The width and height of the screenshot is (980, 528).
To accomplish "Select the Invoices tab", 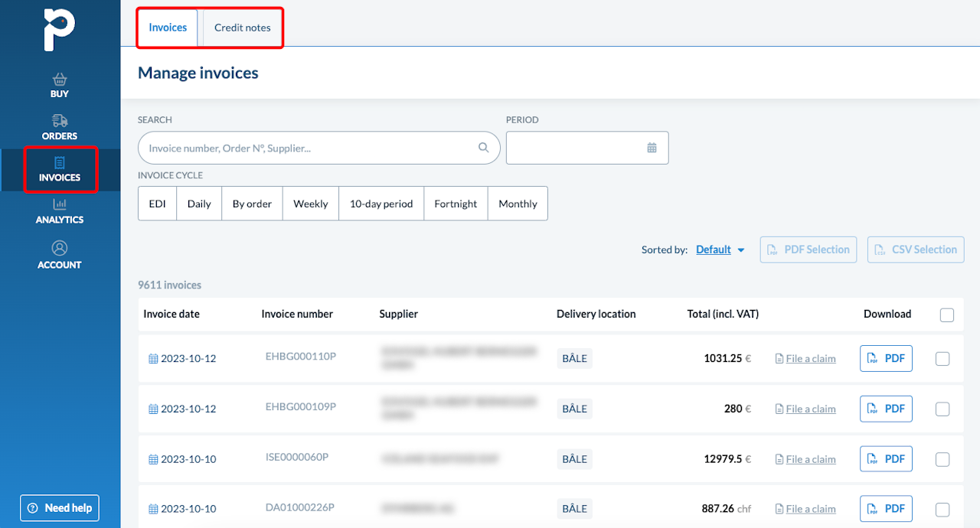I will (168, 28).
